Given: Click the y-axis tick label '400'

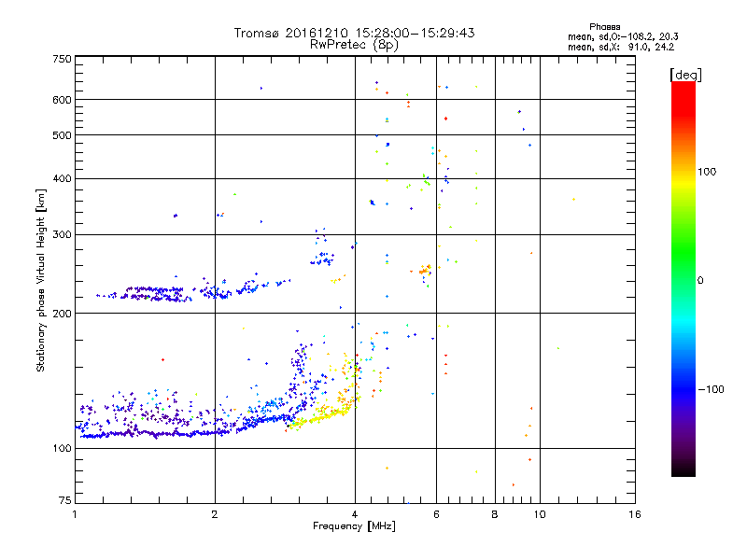Looking at the screenshot, I should pyautogui.click(x=62, y=178).
